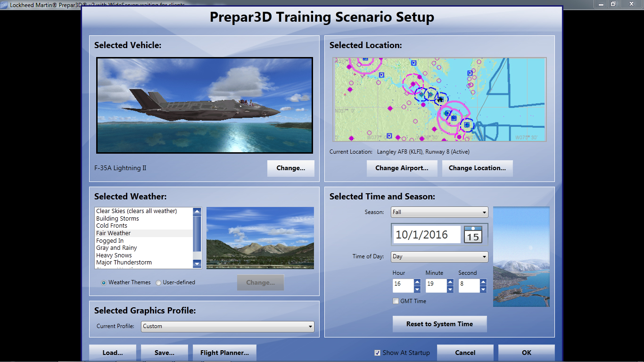Change the selected vehicle

(x=291, y=168)
